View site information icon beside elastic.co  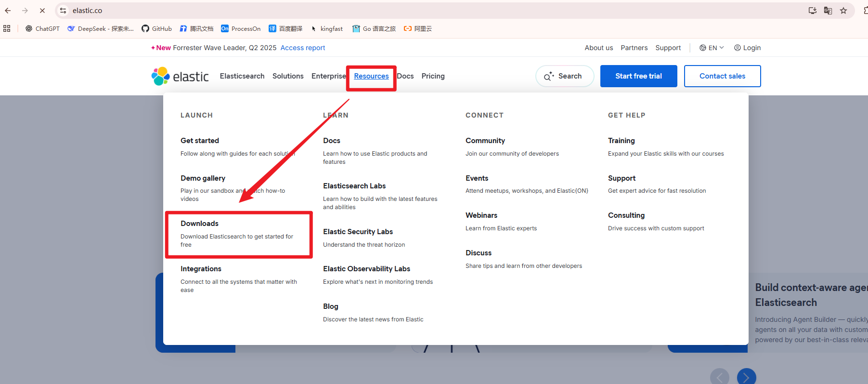pyautogui.click(x=63, y=11)
